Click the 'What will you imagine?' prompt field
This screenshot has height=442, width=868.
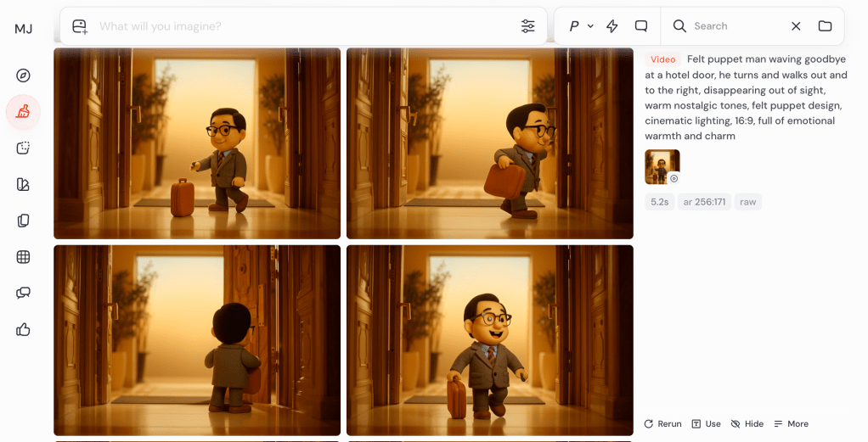297,26
